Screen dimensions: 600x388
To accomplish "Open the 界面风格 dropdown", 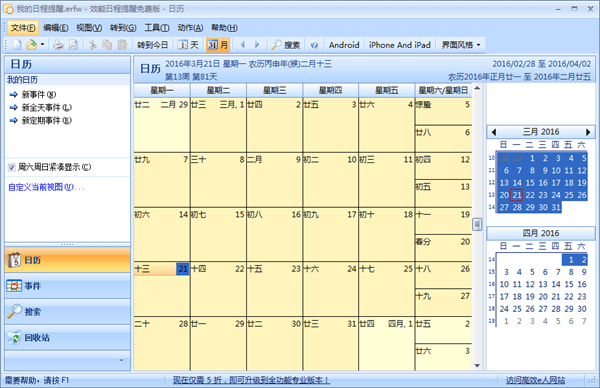I will [x=461, y=45].
